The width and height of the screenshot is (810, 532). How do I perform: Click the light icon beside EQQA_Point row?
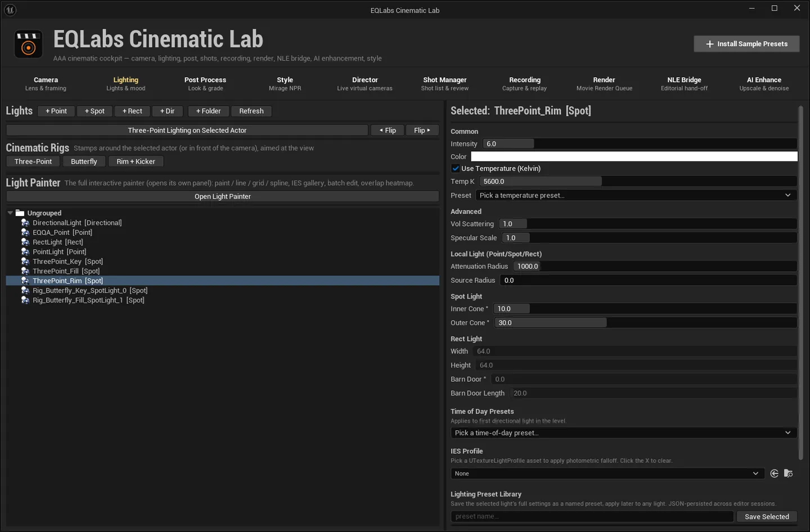pyautogui.click(x=25, y=232)
